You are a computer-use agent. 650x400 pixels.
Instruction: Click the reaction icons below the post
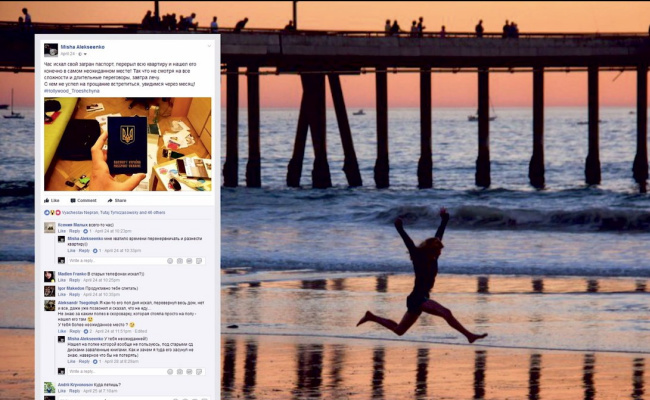tap(50, 213)
